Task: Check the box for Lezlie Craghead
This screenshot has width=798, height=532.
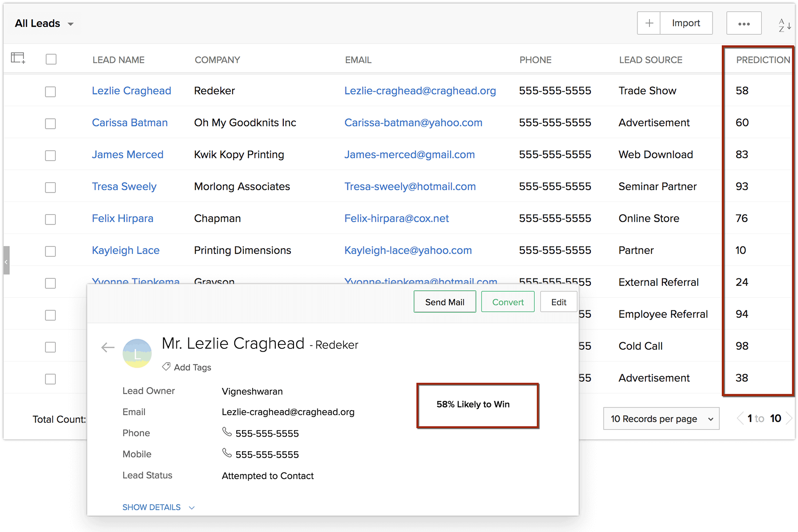Action: point(51,92)
